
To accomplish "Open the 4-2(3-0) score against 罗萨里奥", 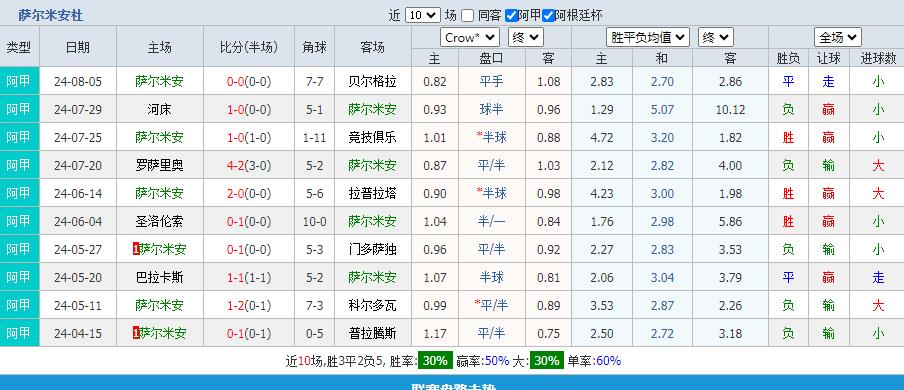I will click(x=248, y=166).
